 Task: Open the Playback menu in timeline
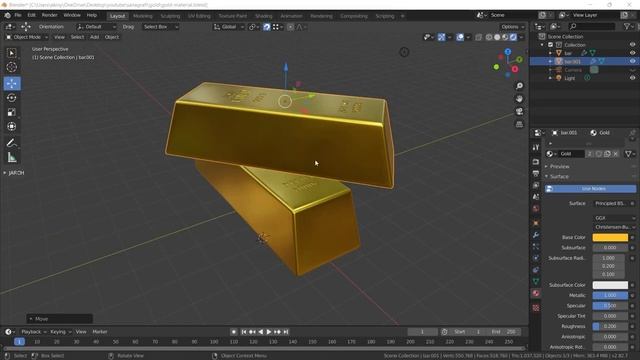(33, 332)
